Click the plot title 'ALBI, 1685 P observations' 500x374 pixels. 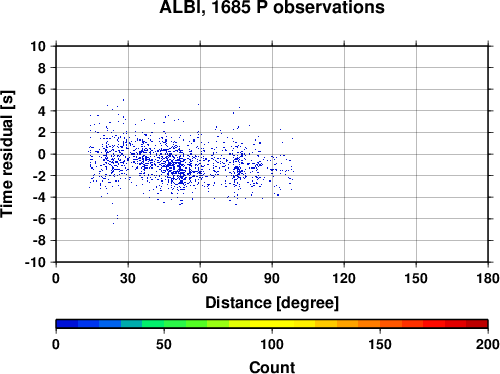(x=272, y=7)
